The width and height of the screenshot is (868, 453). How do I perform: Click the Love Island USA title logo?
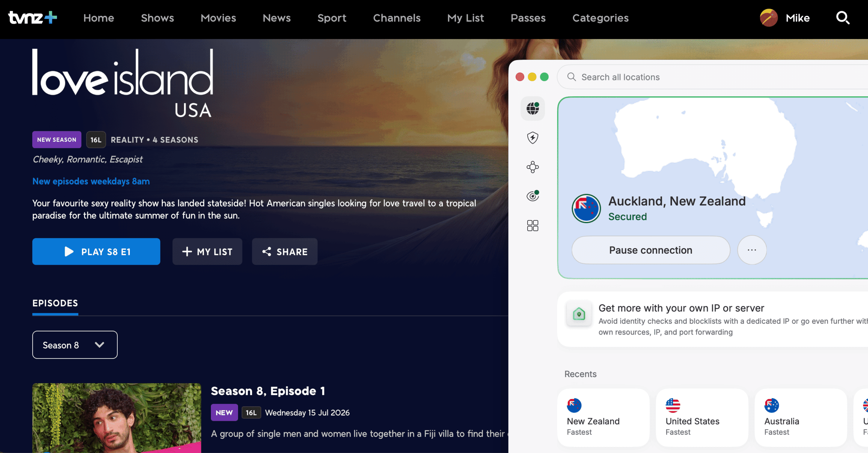point(122,83)
